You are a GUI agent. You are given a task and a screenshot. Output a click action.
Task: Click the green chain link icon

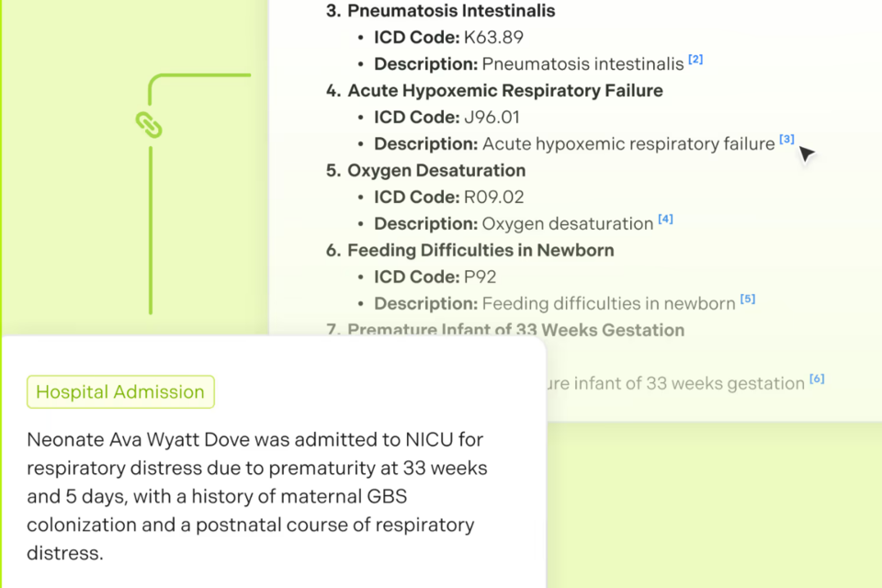(x=149, y=125)
